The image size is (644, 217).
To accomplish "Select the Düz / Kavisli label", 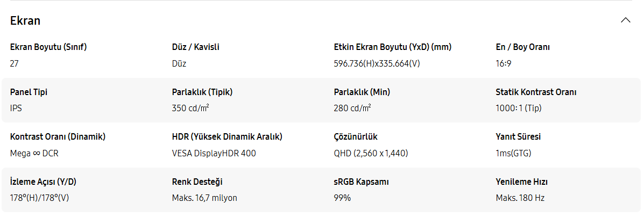I will click(195, 47).
